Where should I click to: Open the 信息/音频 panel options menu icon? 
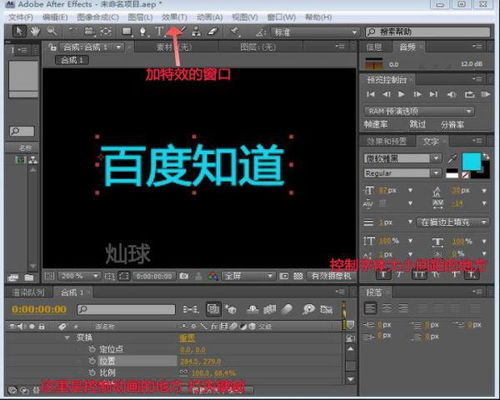coord(477,46)
